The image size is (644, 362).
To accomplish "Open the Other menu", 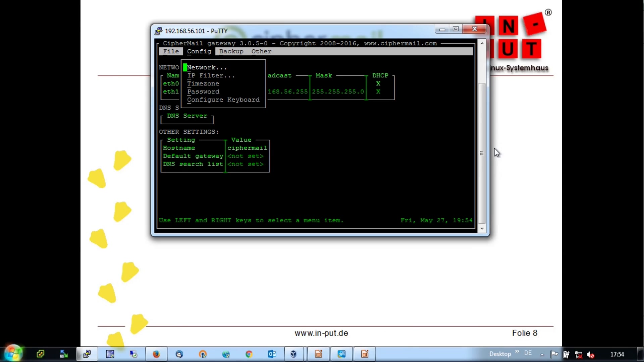I will tap(262, 51).
